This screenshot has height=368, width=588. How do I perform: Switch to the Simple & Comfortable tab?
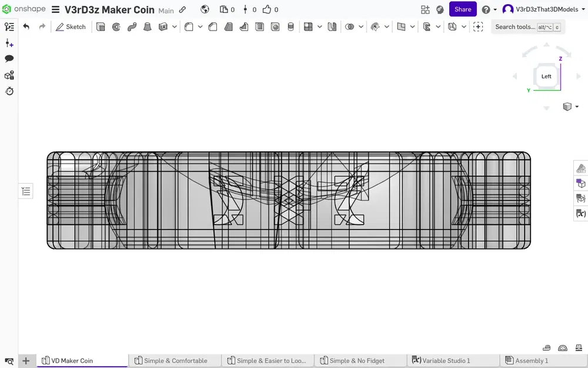(174, 360)
